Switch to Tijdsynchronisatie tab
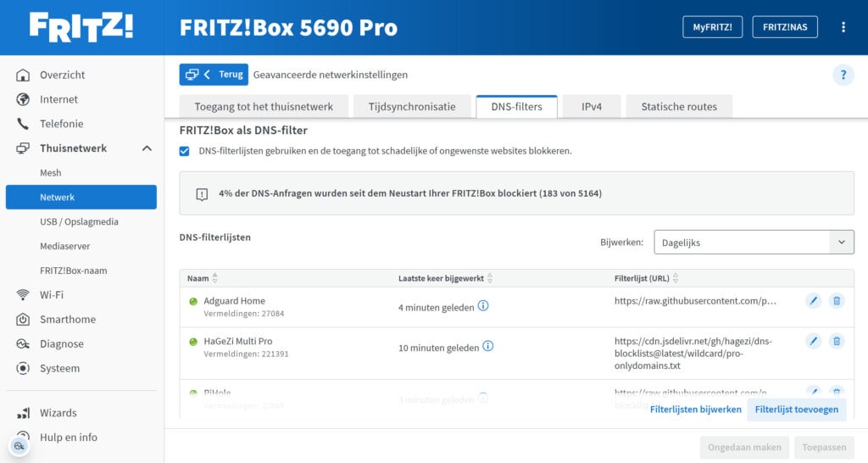 (x=412, y=106)
